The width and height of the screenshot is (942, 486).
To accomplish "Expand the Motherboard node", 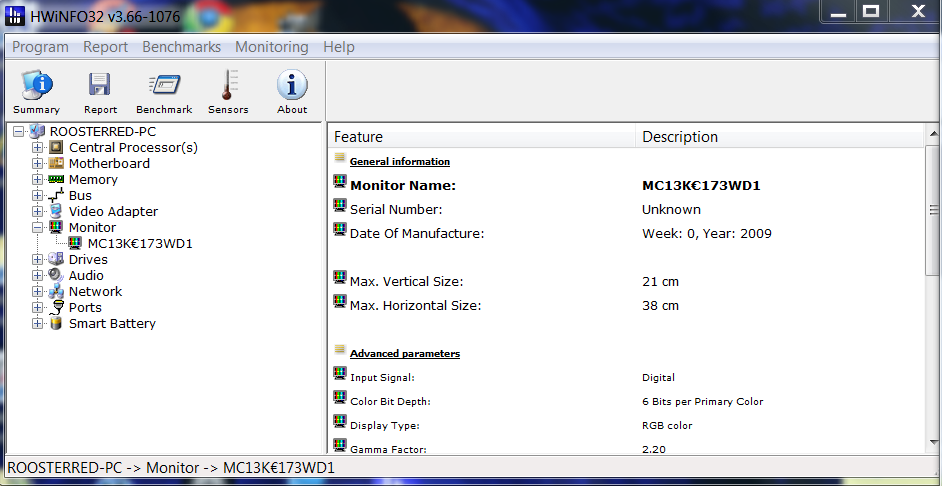I will coord(38,163).
